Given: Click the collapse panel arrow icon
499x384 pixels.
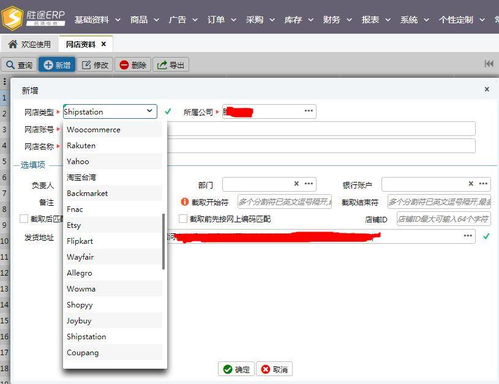Looking at the screenshot, I should click(489, 63).
